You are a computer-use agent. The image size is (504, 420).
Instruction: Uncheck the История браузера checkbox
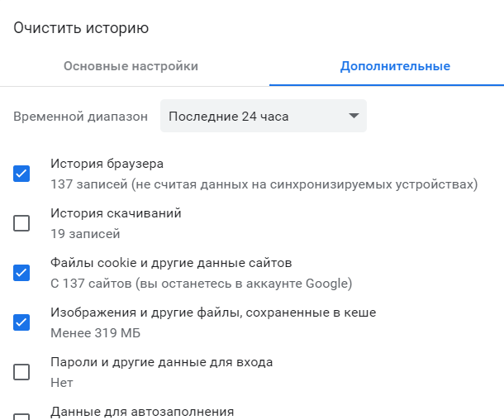[21, 174]
